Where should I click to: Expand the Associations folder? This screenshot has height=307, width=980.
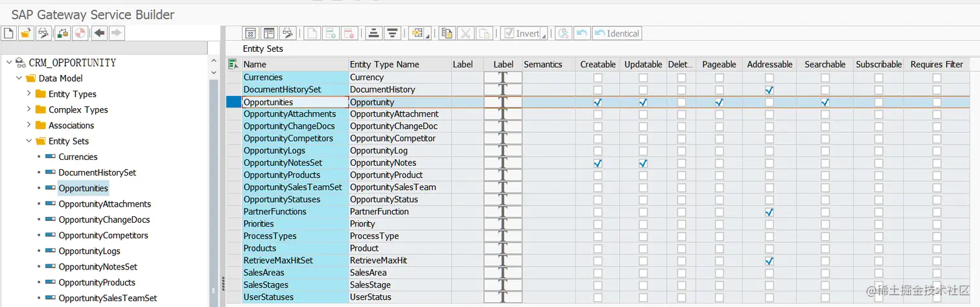[29, 125]
